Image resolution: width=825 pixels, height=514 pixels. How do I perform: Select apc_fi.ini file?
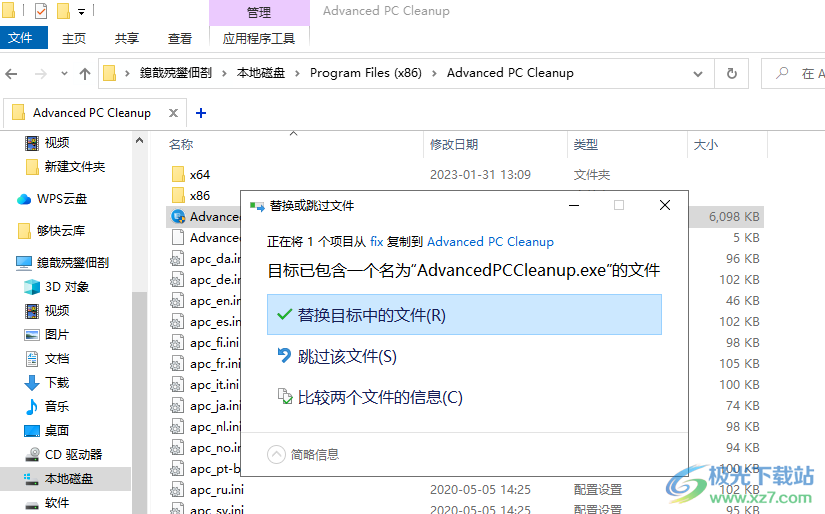point(214,343)
